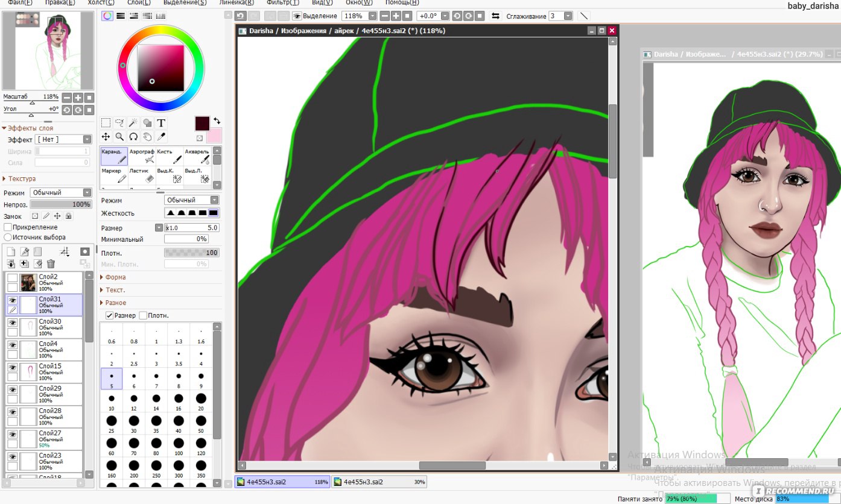Switch to the color wheel panel

(x=107, y=16)
